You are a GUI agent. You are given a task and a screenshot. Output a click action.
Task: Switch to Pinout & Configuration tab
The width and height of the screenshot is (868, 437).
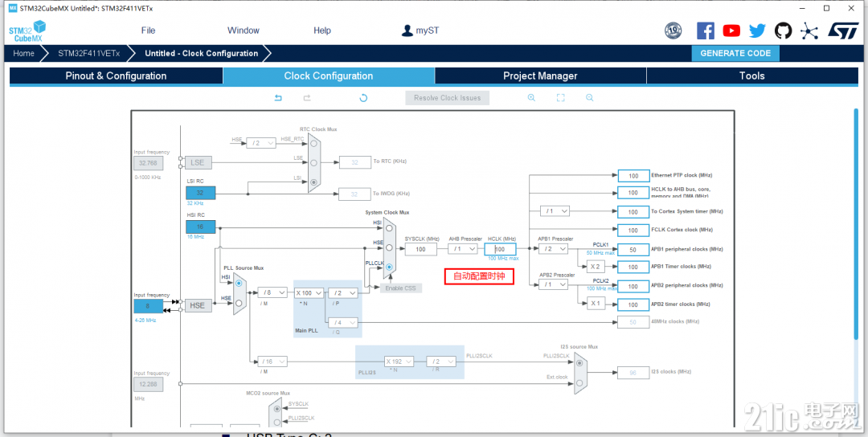point(117,76)
